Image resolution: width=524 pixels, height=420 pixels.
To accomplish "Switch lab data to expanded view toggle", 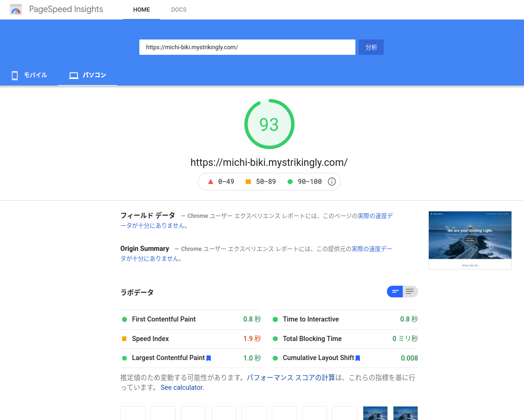I will click(x=410, y=291).
